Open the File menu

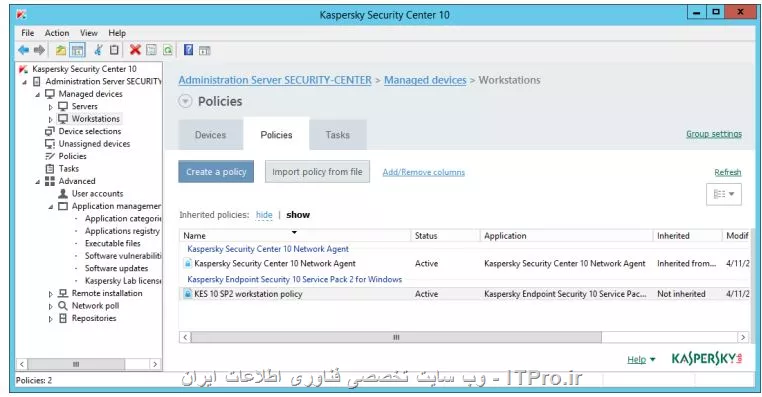click(x=28, y=33)
